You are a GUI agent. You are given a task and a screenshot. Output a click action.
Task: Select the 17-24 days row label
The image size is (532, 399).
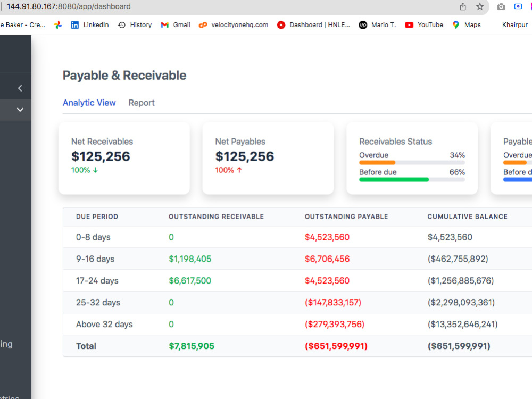[x=97, y=280]
